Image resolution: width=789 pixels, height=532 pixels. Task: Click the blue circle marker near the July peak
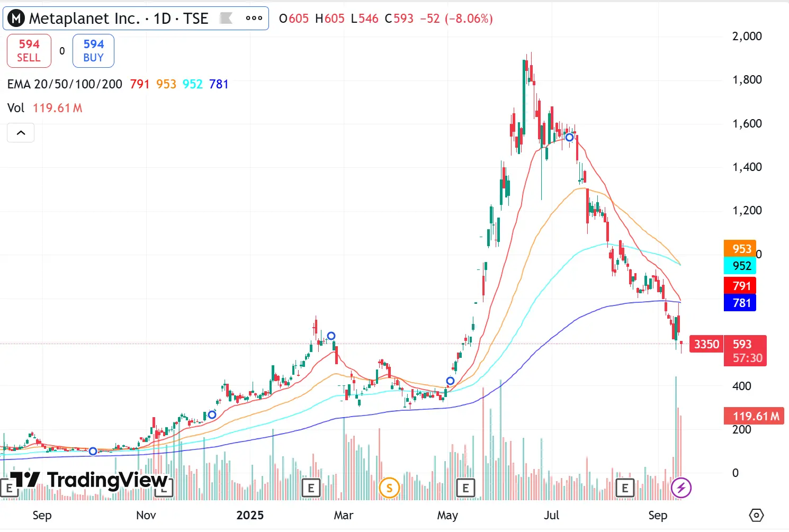[x=569, y=138]
